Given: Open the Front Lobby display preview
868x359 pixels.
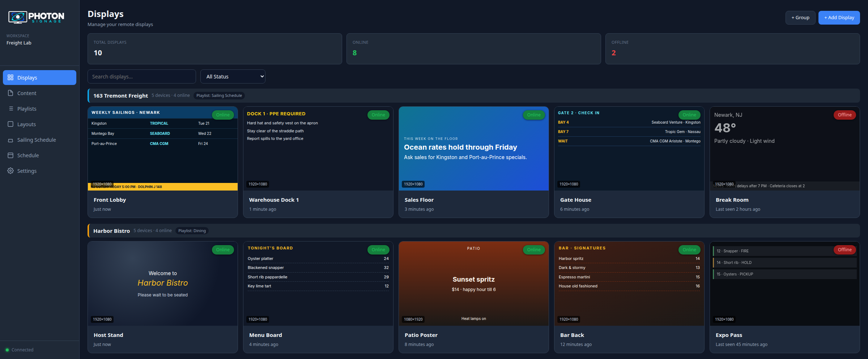Looking at the screenshot, I should [163, 149].
